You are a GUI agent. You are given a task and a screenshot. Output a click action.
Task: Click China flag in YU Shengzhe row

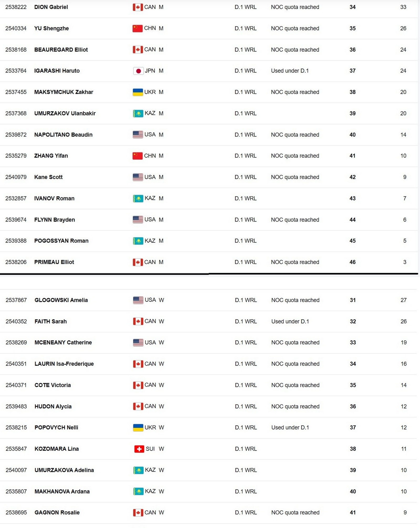137,28
